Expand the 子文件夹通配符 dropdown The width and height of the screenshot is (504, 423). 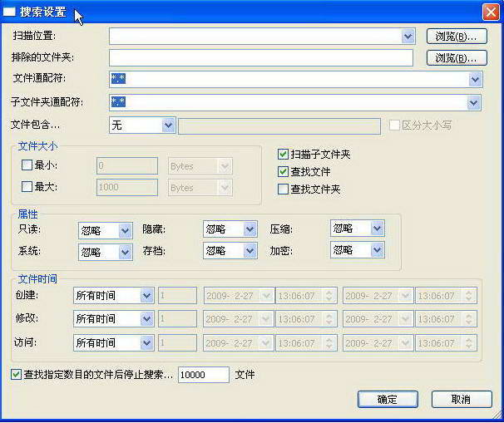[473, 103]
